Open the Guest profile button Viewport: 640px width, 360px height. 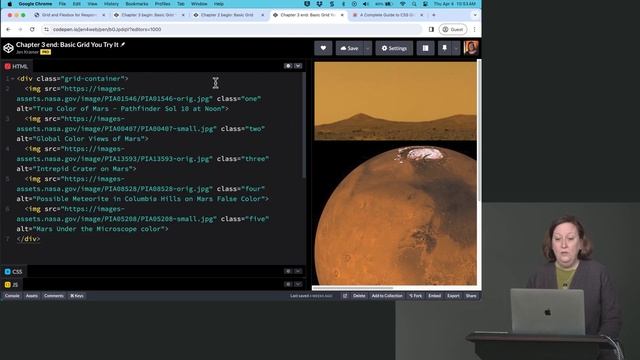[x=453, y=29]
